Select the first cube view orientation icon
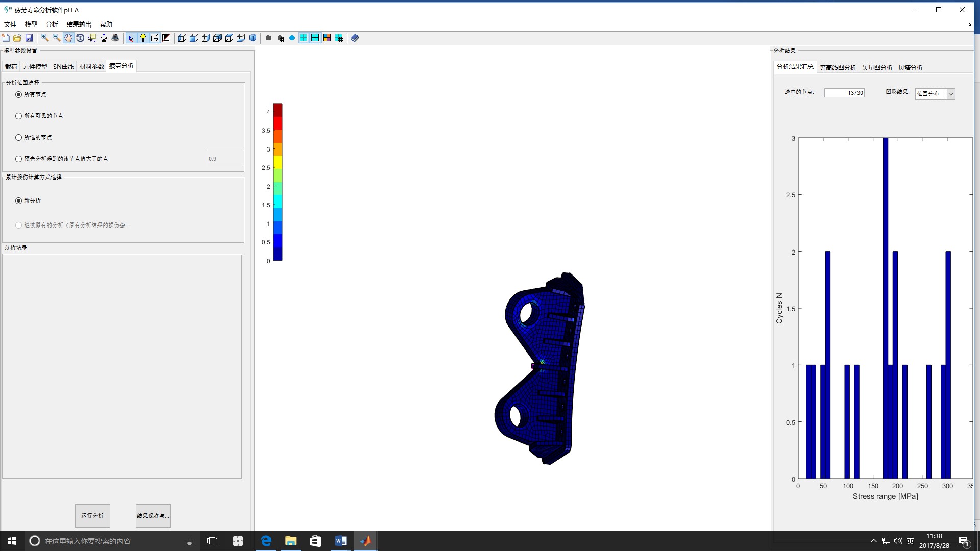 coord(182,38)
